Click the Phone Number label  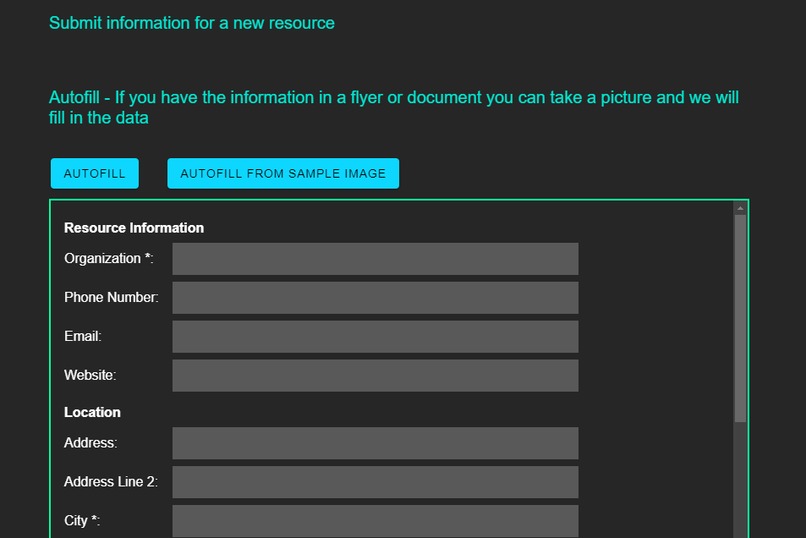tap(111, 298)
